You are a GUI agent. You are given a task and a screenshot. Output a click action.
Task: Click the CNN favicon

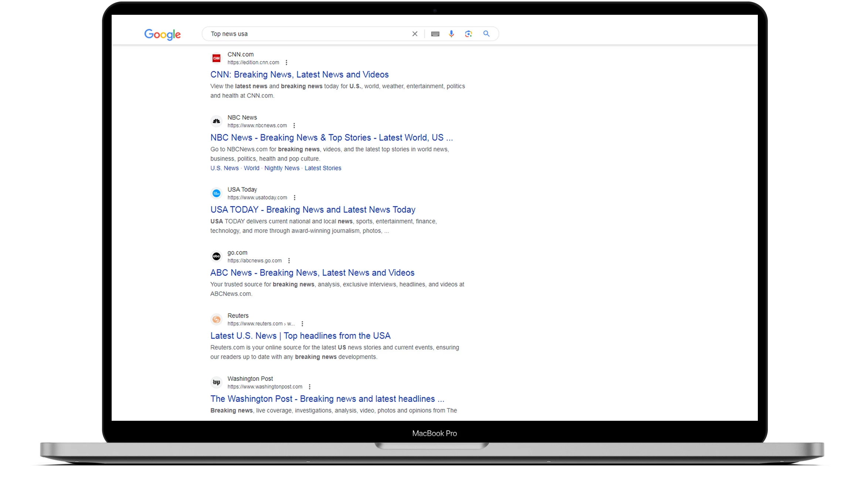[x=216, y=58]
